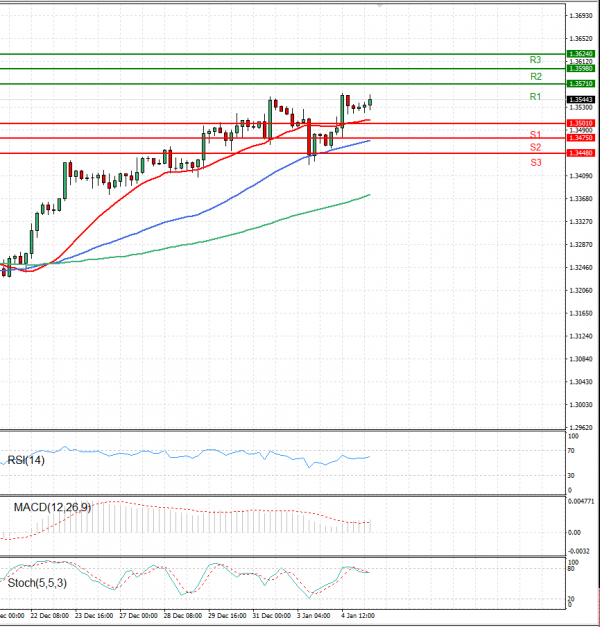Select the red 1.34750 price tag
This screenshot has width=600, height=627.
pos(581,138)
